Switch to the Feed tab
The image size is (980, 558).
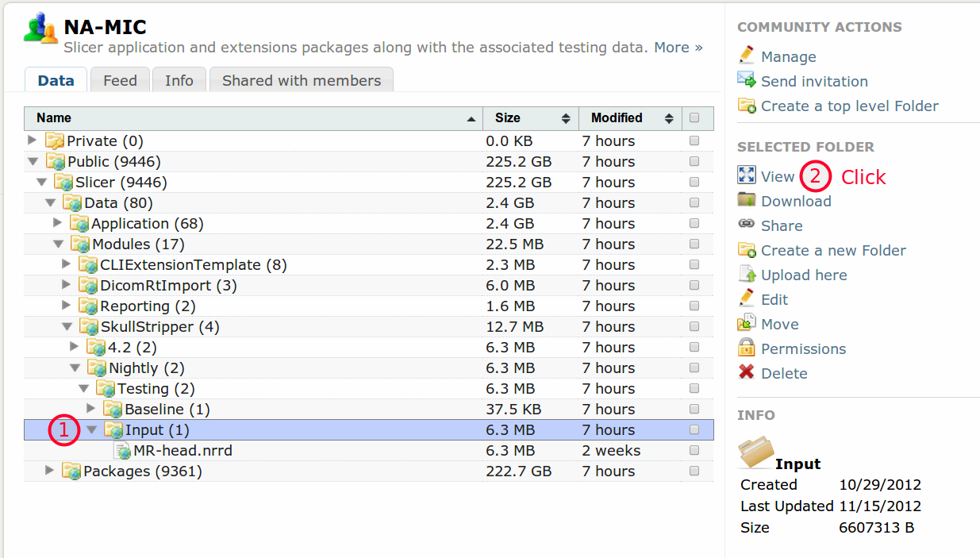point(120,80)
